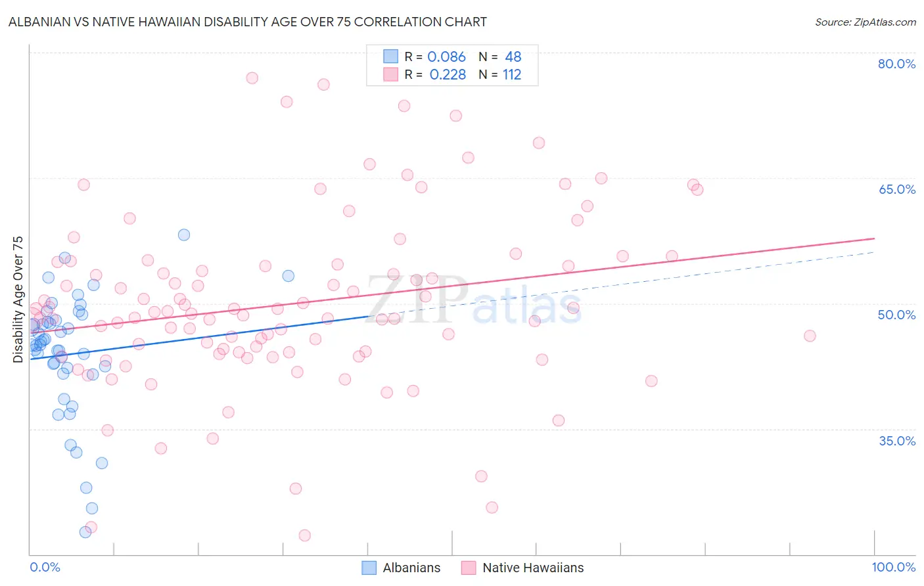Click the N value 112 in legend
Viewport: 924px width, 586px height.
click(512, 74)
